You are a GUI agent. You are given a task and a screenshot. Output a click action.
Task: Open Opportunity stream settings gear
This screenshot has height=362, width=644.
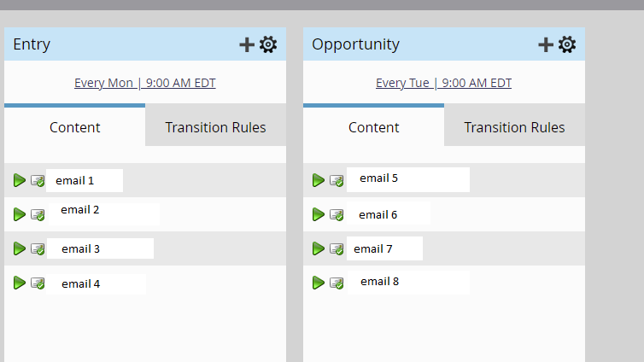(567, 44)
